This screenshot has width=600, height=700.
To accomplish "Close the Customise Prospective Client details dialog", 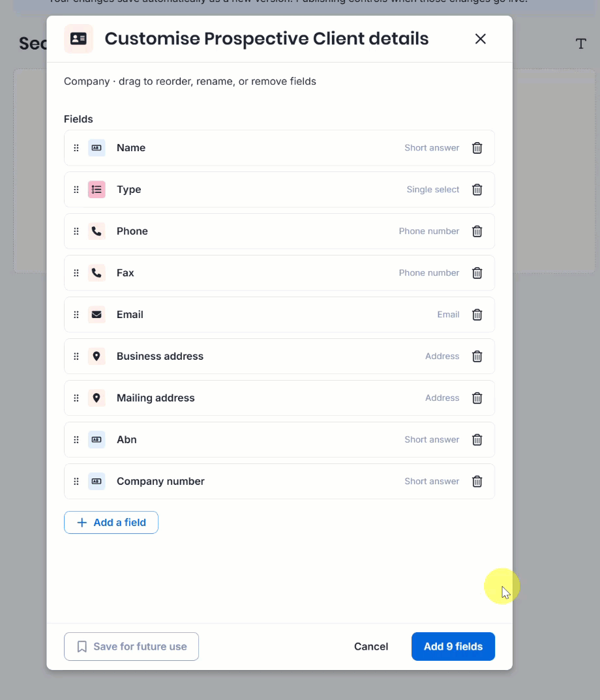I will 480,39.
